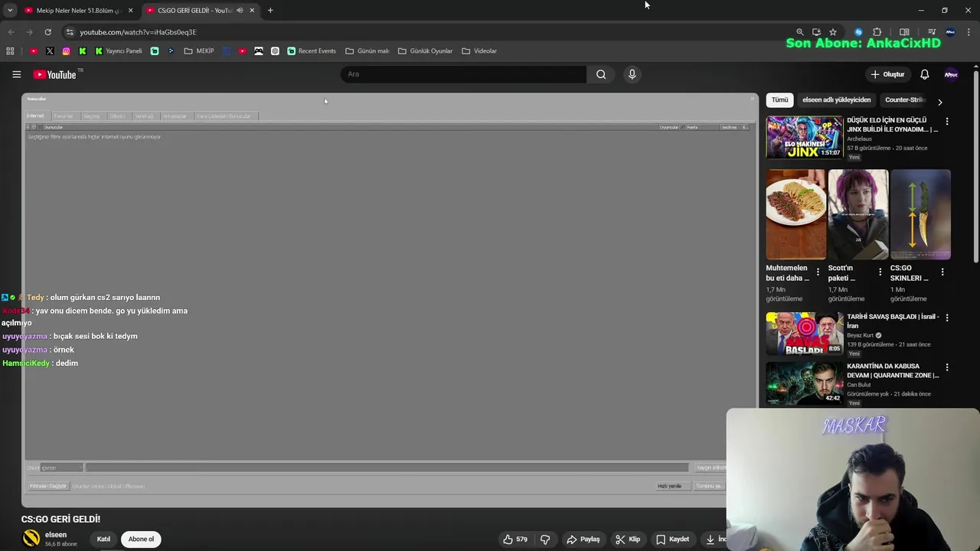Screen dimensions: 980x551
Task: Open the elseen channel avatar
Action: click(x=31, y=539)
